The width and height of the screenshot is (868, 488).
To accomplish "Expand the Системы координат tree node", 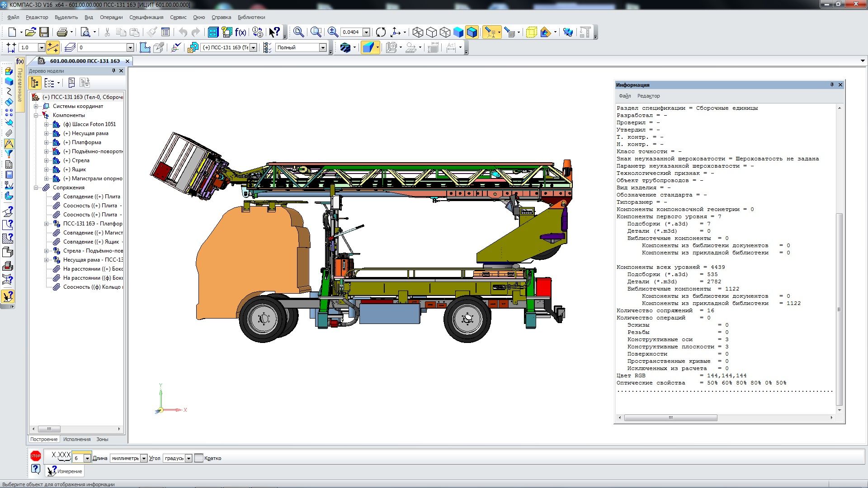I will pyautogui.click(x=36, y=106).
